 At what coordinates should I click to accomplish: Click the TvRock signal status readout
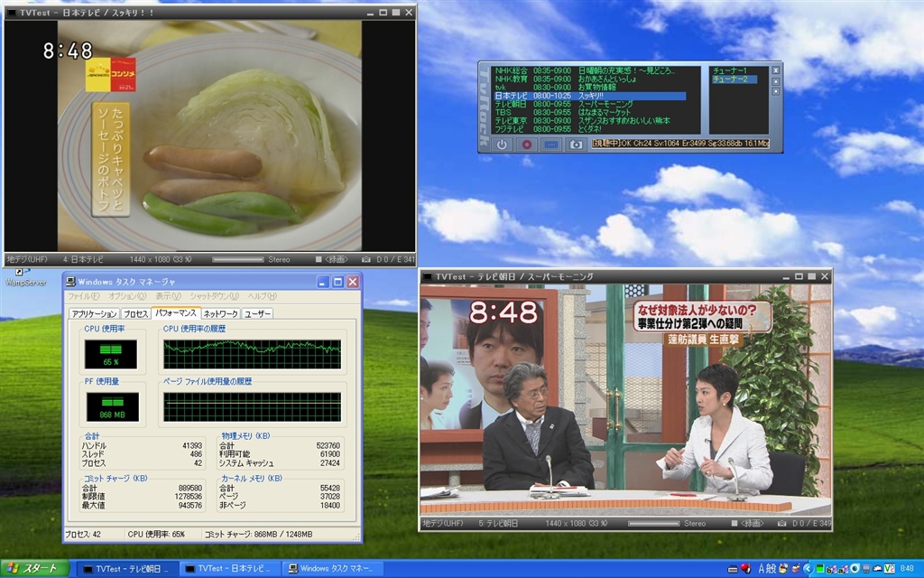point(680,144)
